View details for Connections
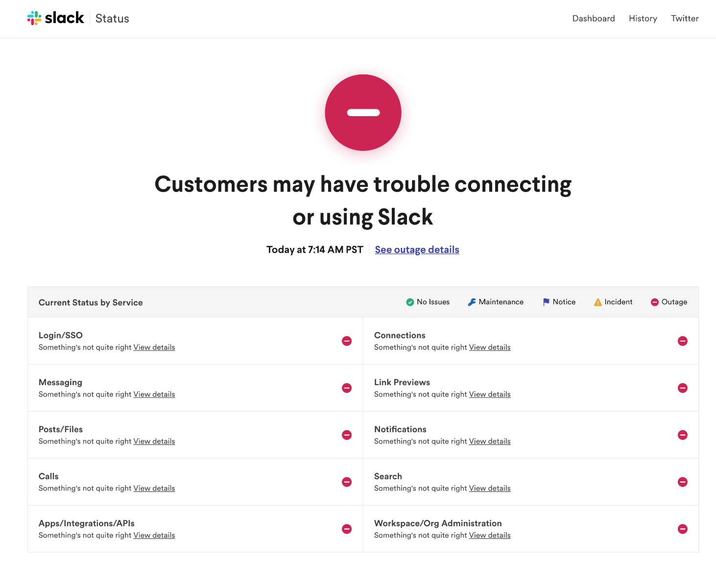The image size is (716, 588). [x=490, y=347]
